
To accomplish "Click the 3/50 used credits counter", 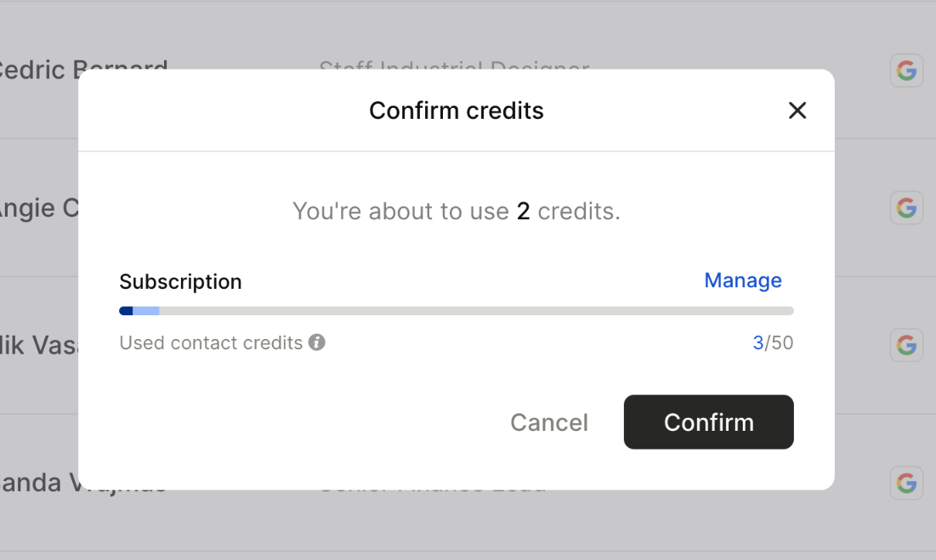I will (774, 343).
